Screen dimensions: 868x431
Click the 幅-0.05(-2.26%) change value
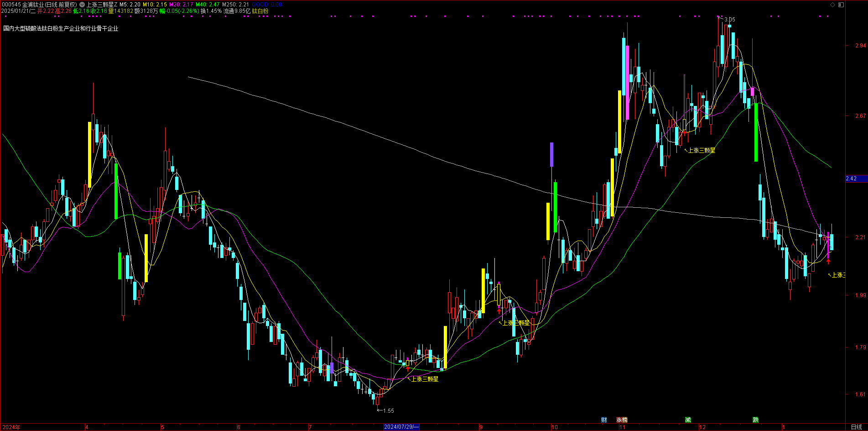click(x=179, y=11)
